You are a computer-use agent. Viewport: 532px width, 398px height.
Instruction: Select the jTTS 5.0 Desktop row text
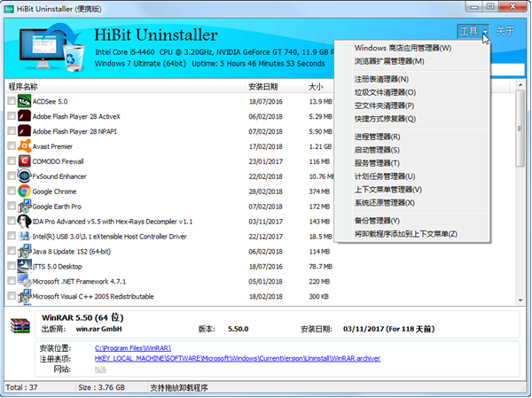(x=58, y=266)
